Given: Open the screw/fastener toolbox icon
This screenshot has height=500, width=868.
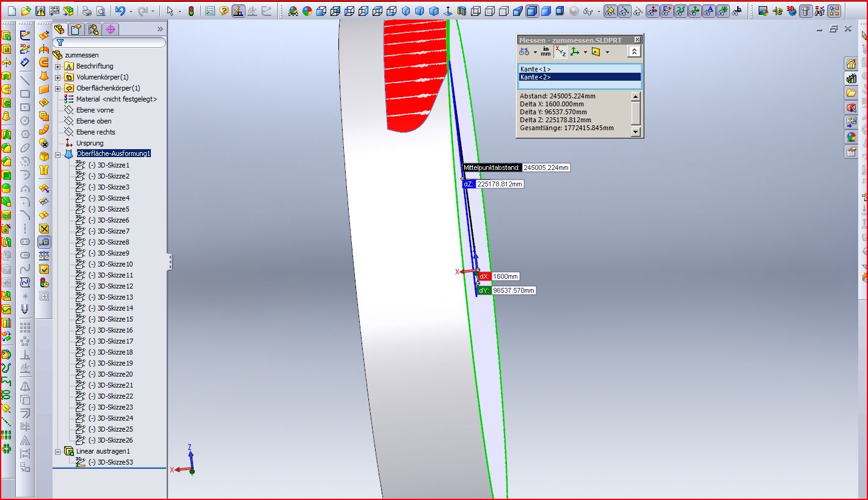Looking at the screenshot, I should point(806,11).
